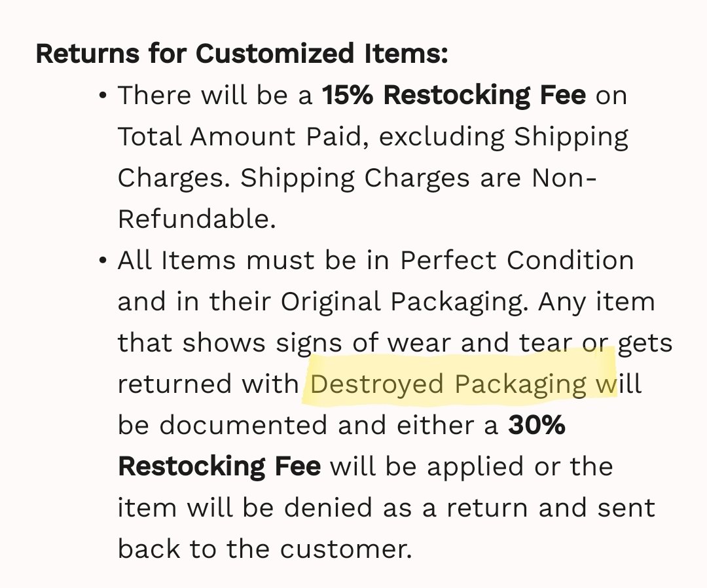Click the bold "30%" text
This screenshot has width=707, height=588.
tap(537, 425)
